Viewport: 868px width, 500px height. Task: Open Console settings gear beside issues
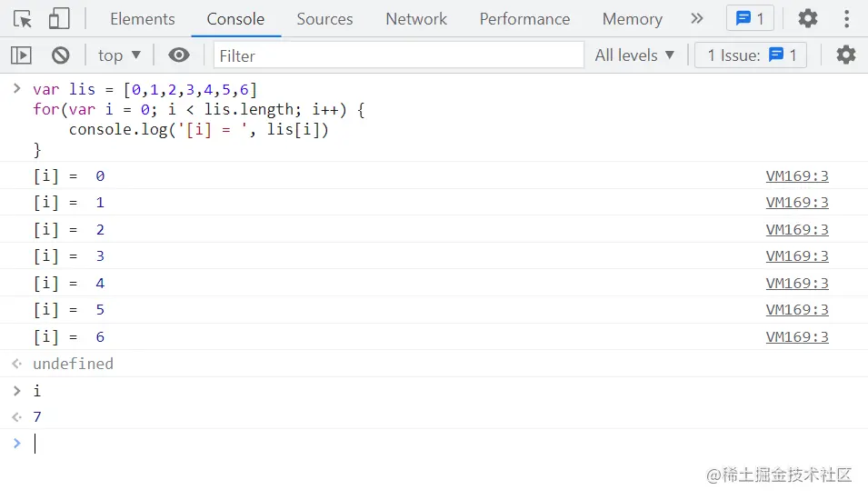click(x=845, y=55)
